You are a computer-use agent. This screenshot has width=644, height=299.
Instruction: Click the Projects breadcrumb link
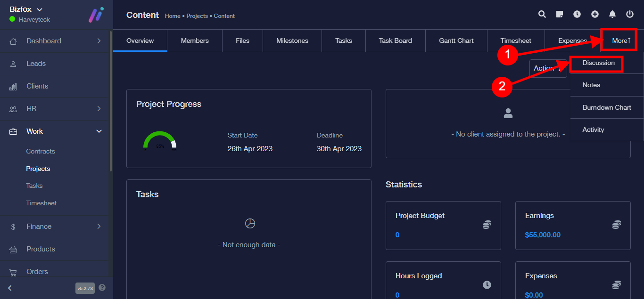pos(197,16)
